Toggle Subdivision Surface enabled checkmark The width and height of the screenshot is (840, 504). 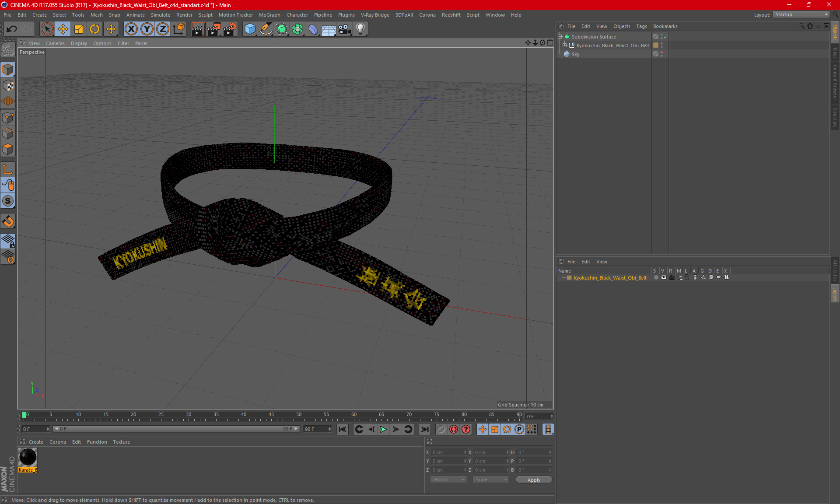click(665, 37)
